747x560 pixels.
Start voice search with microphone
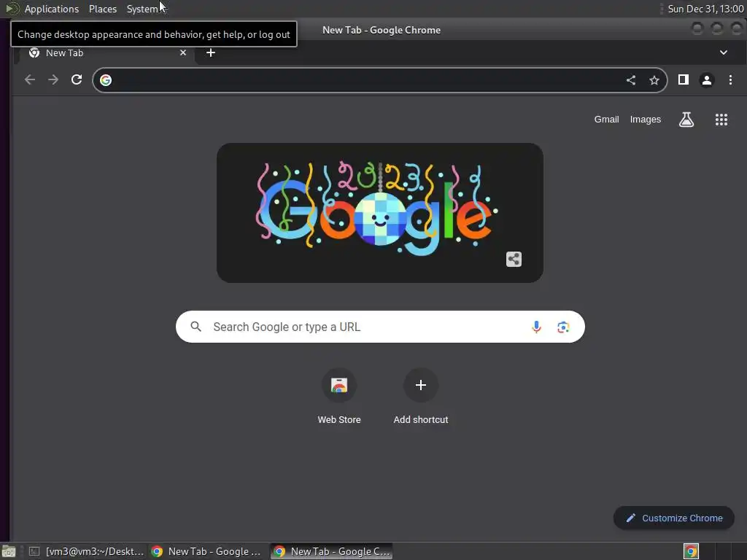536,327
